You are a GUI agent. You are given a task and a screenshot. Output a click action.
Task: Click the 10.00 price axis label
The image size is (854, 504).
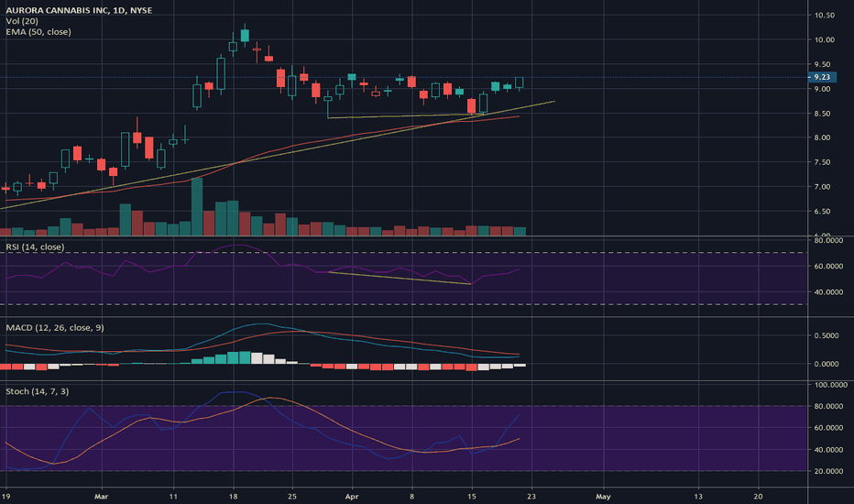click(824, 39)
